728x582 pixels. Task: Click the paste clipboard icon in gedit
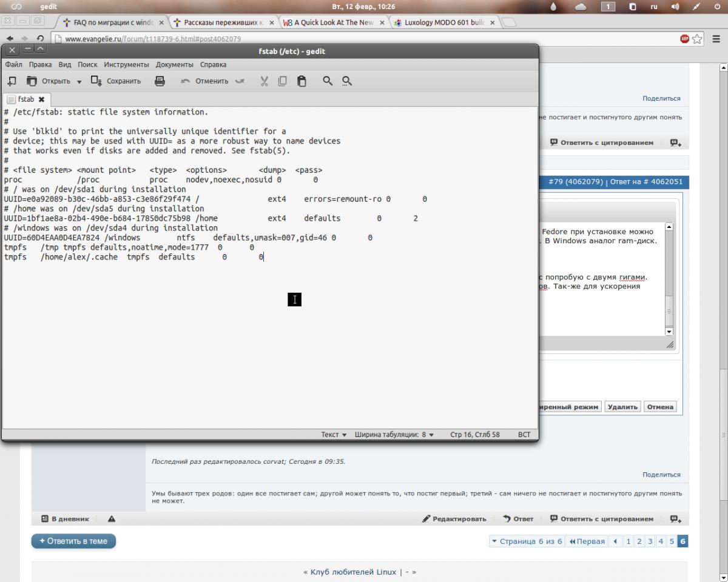[x=302, y=81]
